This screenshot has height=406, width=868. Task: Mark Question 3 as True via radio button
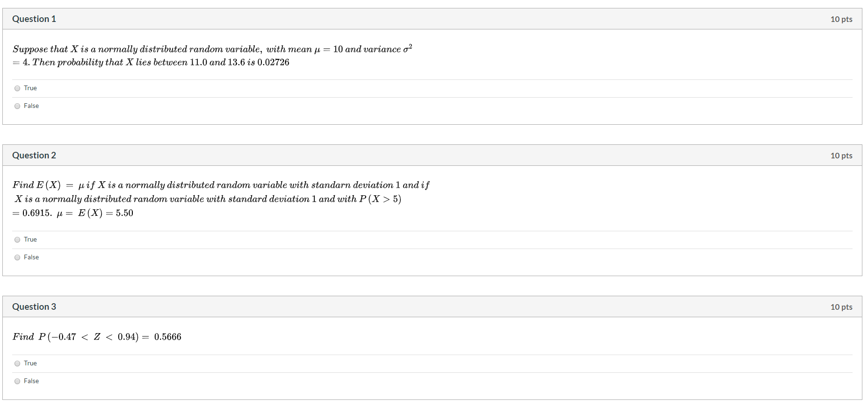pos(17,363)
